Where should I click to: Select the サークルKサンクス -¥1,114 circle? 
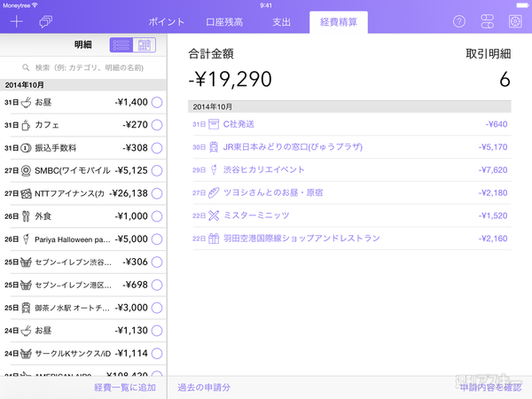click(157, 353)
